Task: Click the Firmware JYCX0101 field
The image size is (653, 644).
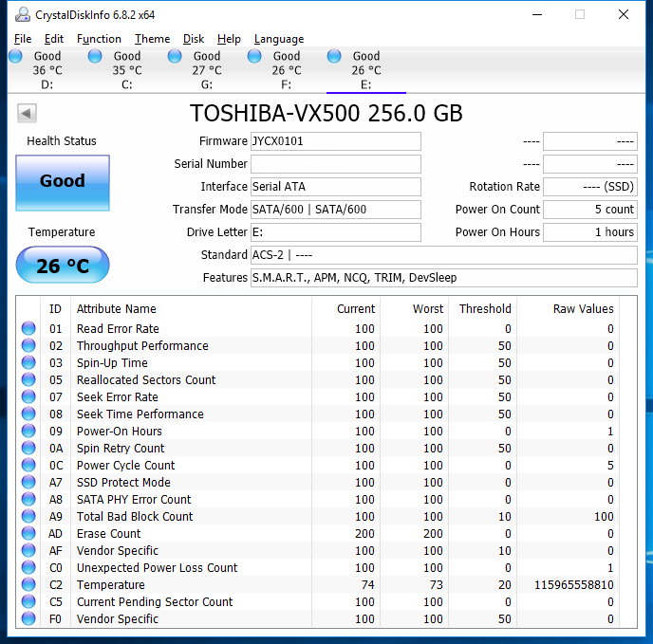Action: [335, 141]
